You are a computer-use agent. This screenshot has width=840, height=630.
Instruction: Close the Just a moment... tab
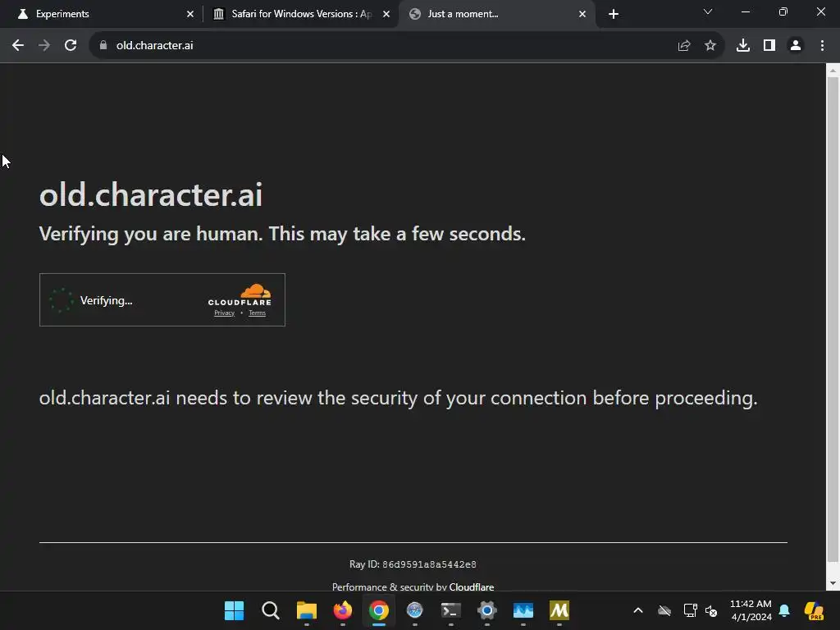(x=582, y=14)
